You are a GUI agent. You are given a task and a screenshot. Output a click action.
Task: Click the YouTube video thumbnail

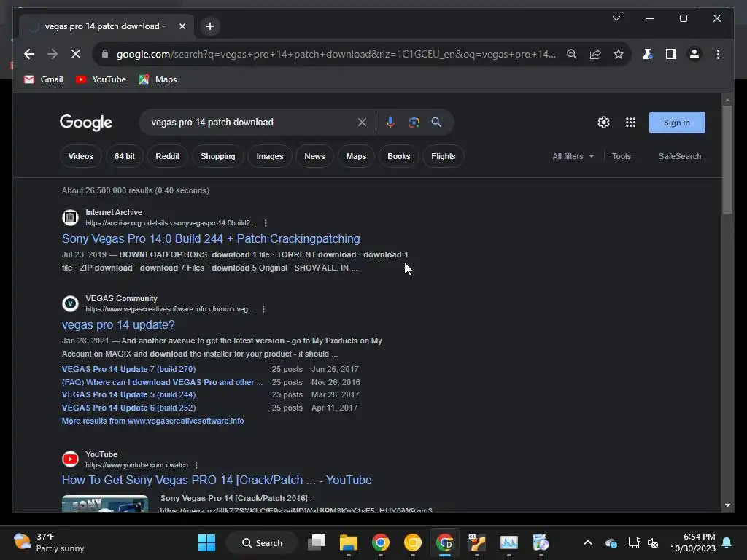click(105, 503)
